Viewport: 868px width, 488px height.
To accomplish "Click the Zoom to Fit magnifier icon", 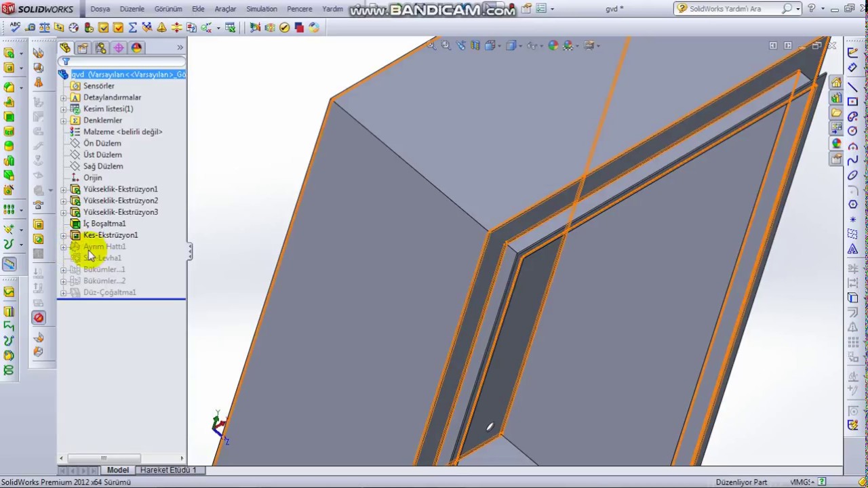I will 431,45.
